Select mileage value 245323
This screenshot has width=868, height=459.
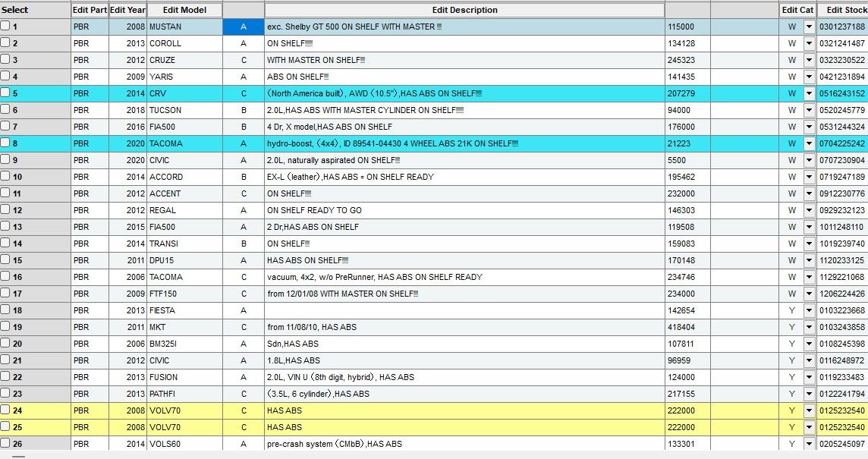point(687,60)
